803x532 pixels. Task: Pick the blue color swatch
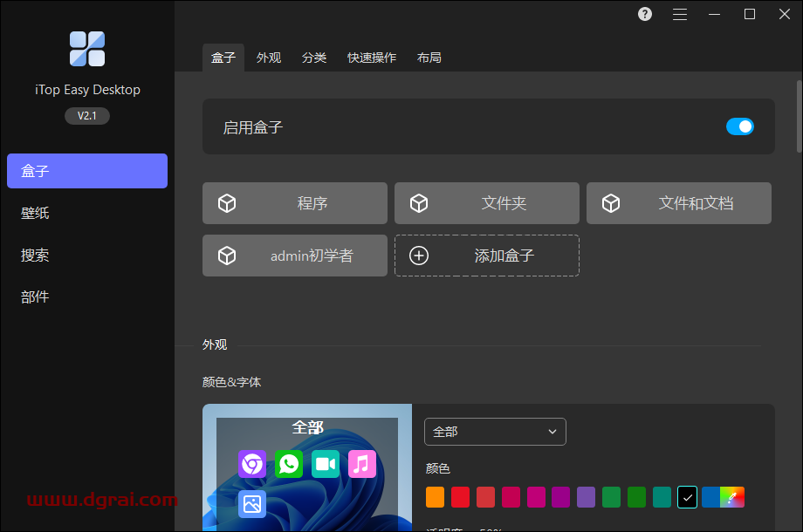pyautogui.click(x=710, y=497)
